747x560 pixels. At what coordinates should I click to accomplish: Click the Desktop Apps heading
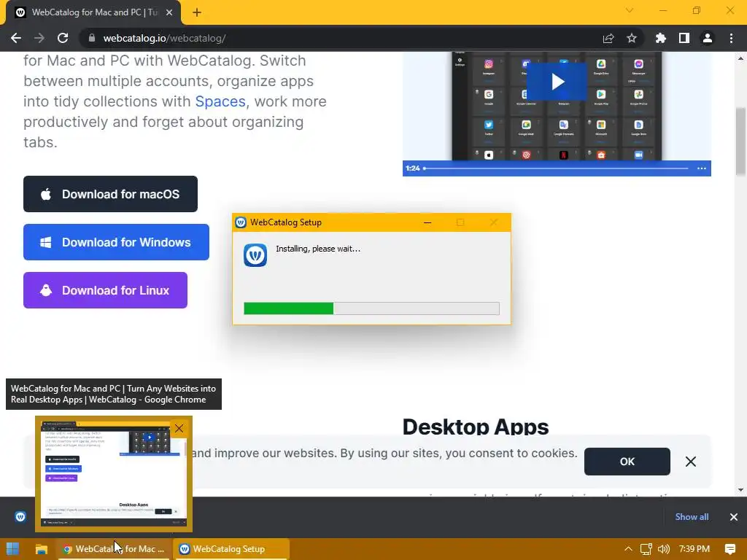pos(476,426)
